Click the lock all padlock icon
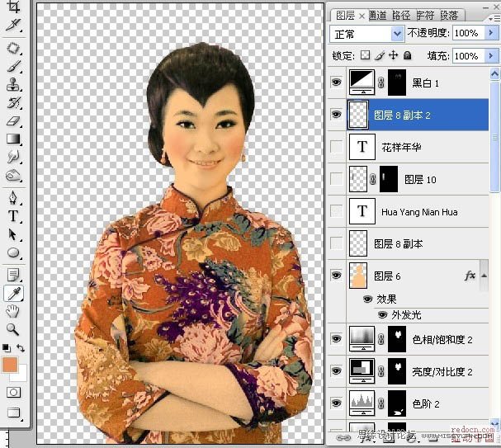 (x=407, y=55)
